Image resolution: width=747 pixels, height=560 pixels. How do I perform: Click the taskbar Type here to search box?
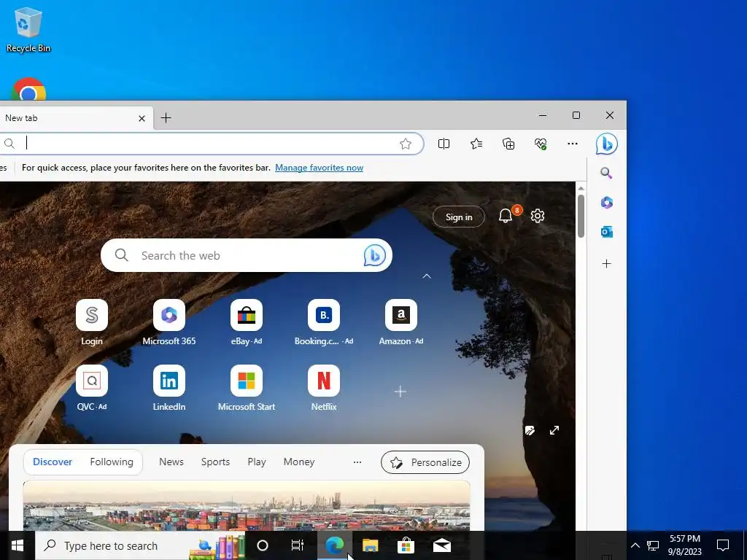[x=141, y=545]
